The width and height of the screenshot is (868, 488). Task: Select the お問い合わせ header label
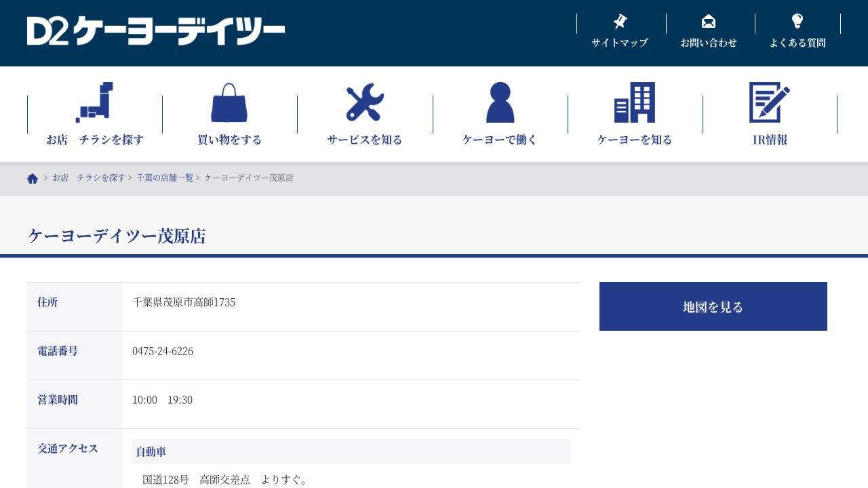(x=708, y=43)
